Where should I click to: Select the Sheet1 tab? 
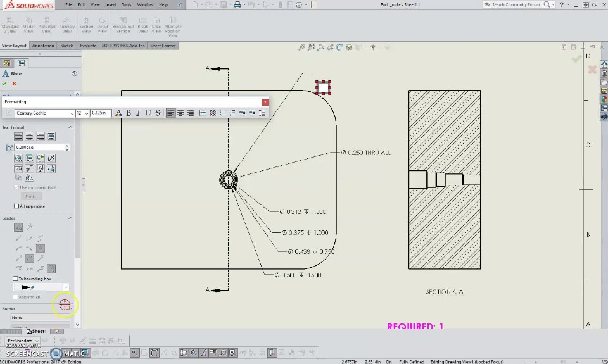pos(37,332)
